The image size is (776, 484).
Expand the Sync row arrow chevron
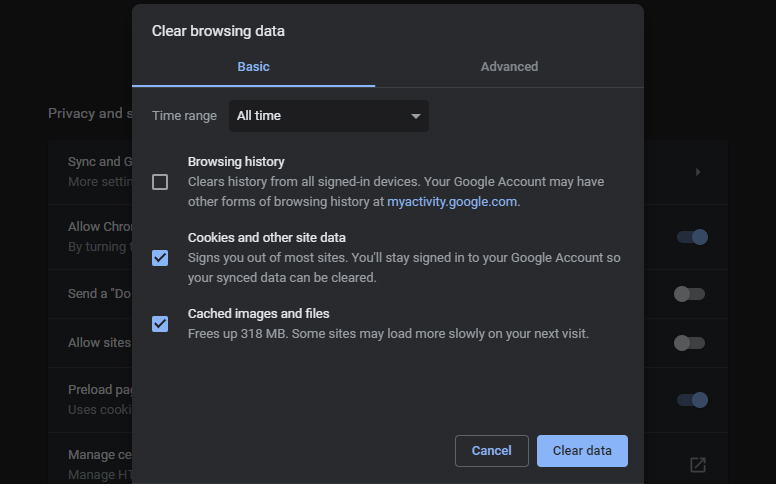[x=698, y=172]
